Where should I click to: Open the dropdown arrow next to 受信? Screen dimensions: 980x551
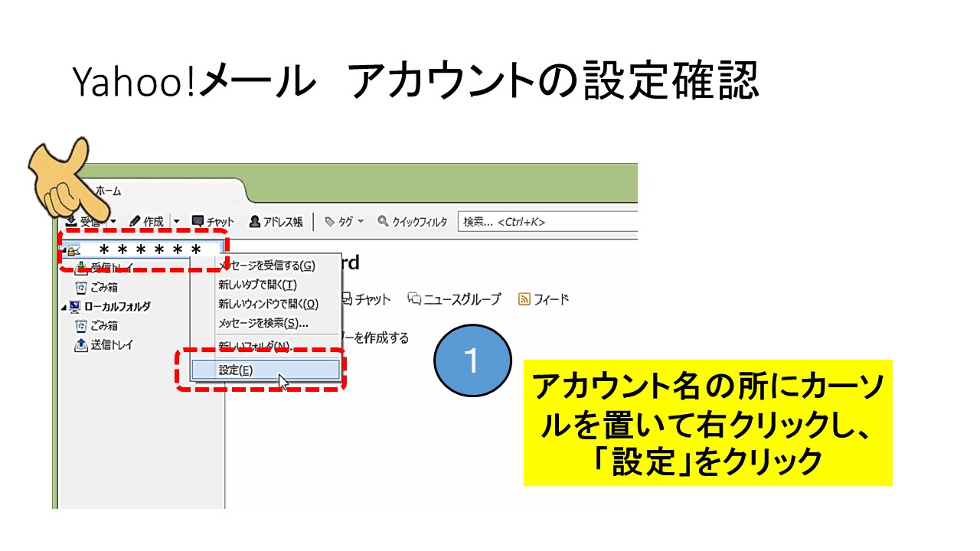click(113, 222)
